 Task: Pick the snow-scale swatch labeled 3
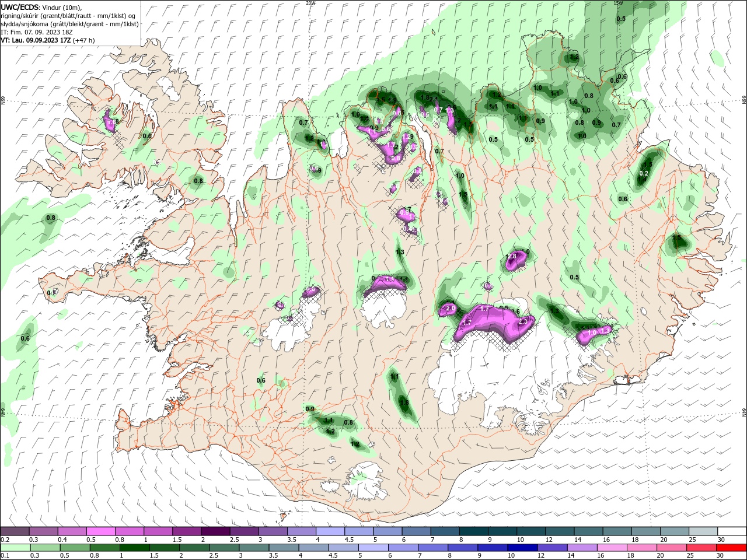273,531
